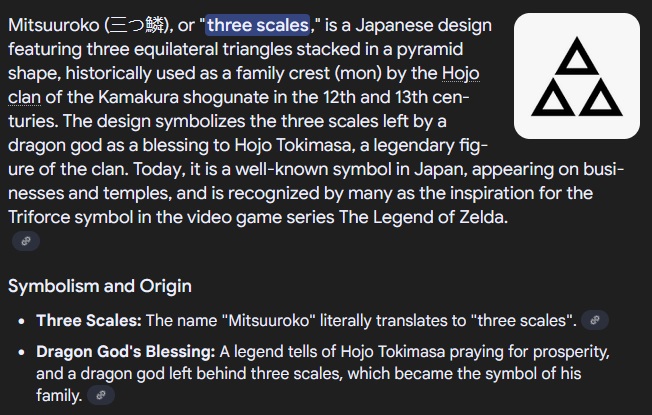The image size is (652, 415).
Task: Click bullet marker beside "Dragon God's Blessing"
Action: pyautogui.click(x=22, y=352)
